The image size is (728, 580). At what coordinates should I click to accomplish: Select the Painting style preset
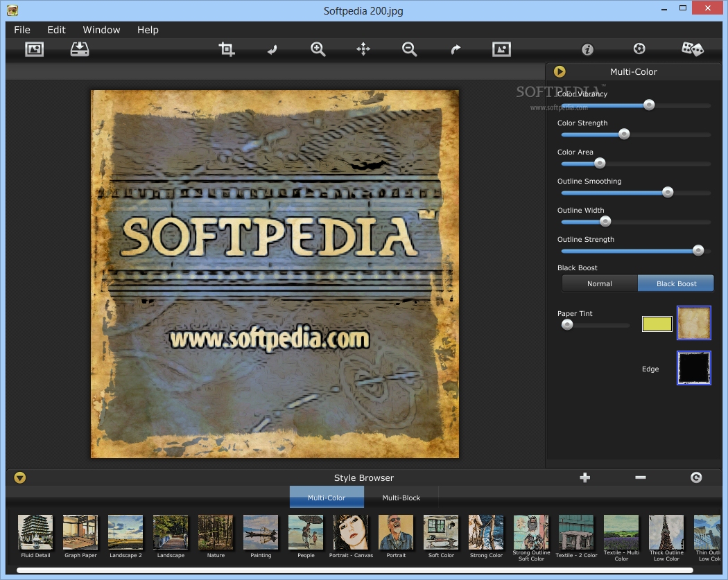click(261, 536)
